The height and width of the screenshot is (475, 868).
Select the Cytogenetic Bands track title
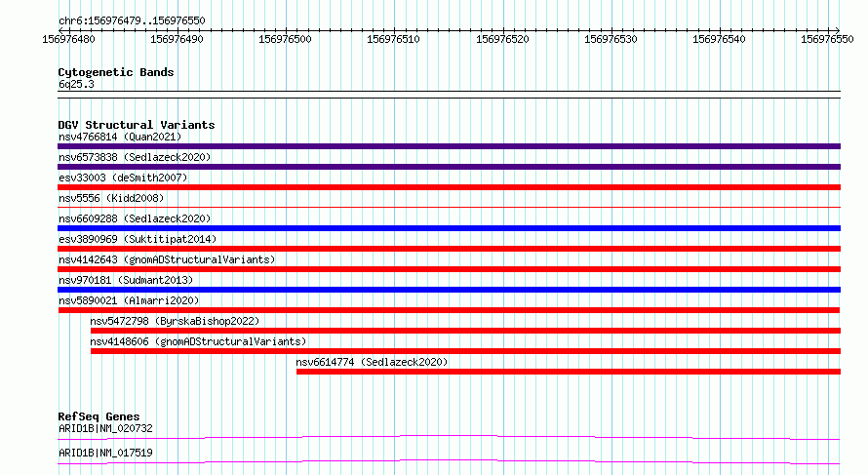tap(116, 72)
